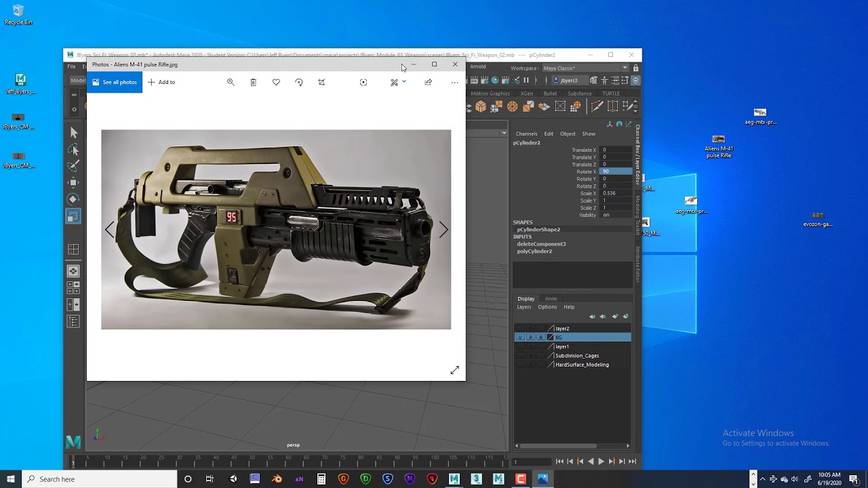
Task: Click the pause icon in Maya status line
Action: pos(526,80)
